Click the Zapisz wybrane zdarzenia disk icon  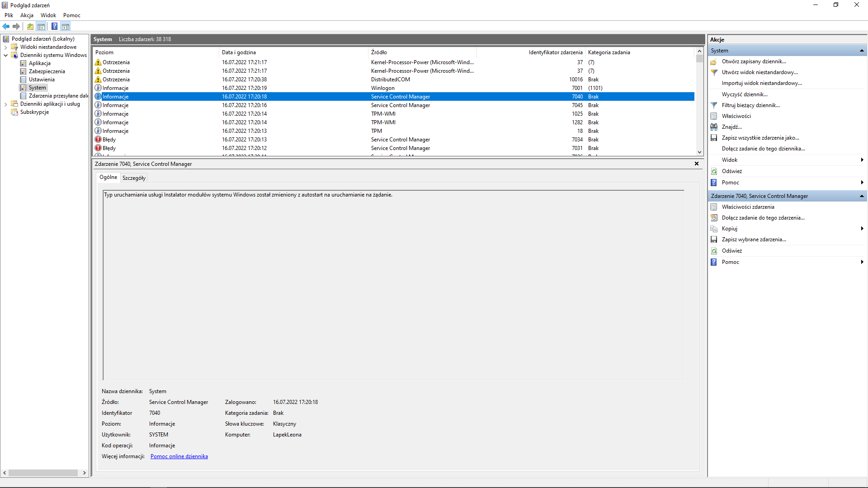point(714,239)
